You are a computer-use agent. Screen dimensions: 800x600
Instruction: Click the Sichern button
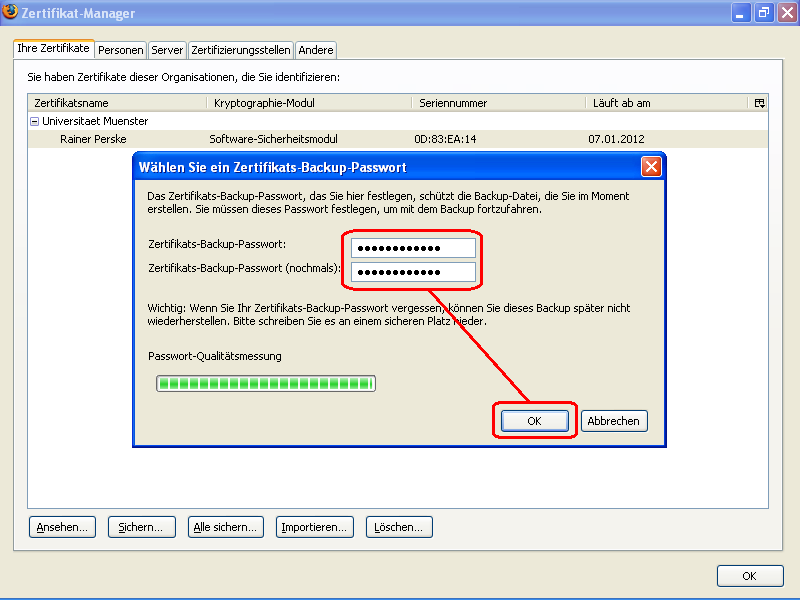click(x=141, y=526)
